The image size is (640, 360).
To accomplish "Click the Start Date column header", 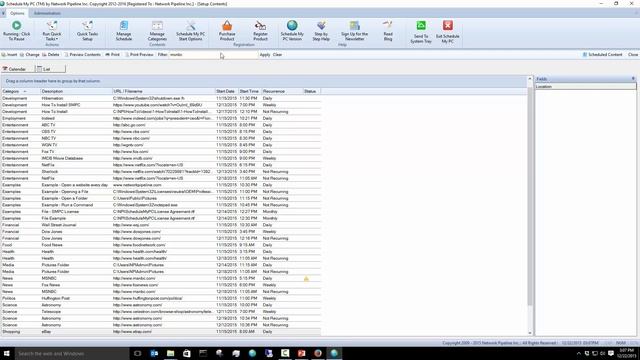I will (x=226, y=91).
